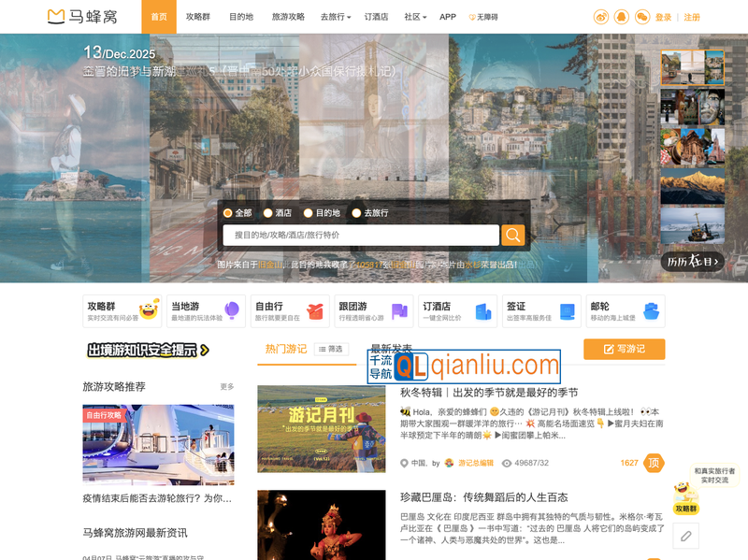Expand the 去旅行 navigation dropdown
The width and height of the screenshot is (748, 560).
336,17
